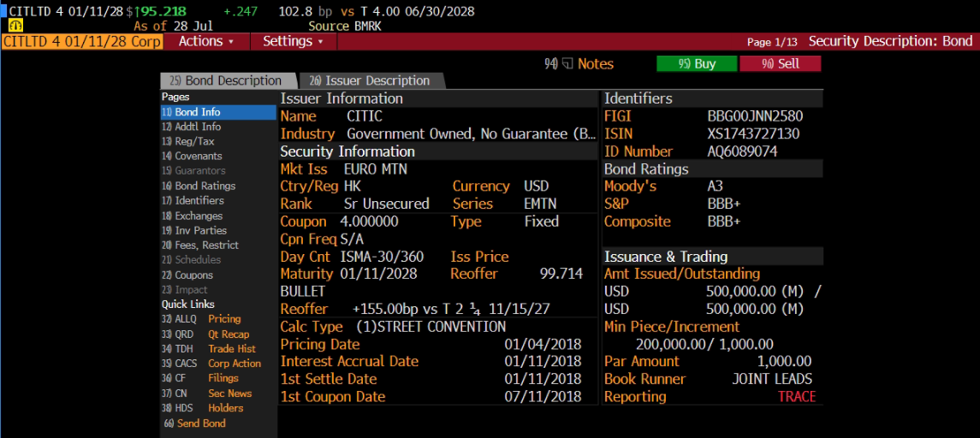Click the FIGI value BBG00JNN2580

click(x=755, y=116)
